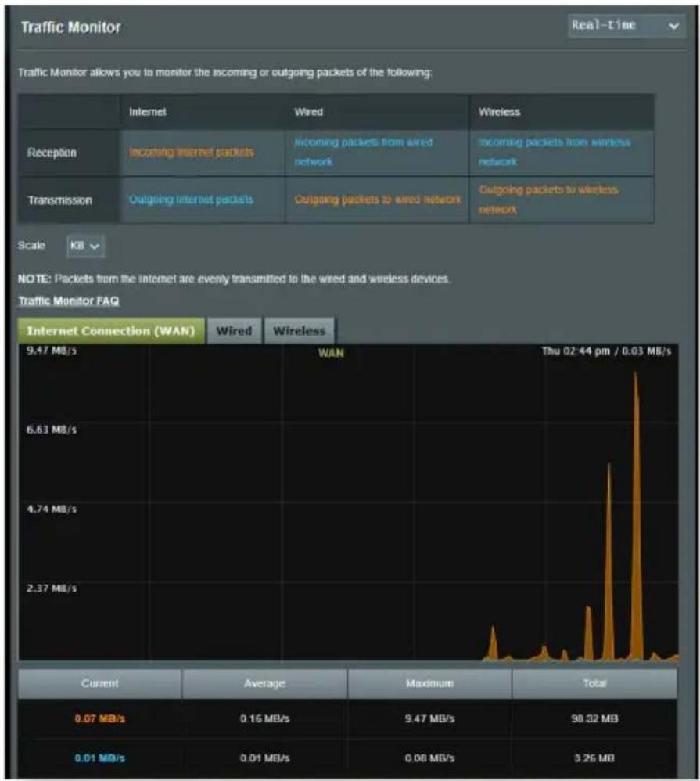Click the Traffic Monitor title
Viewport: 700px width, 781px height.
[70, 27]
